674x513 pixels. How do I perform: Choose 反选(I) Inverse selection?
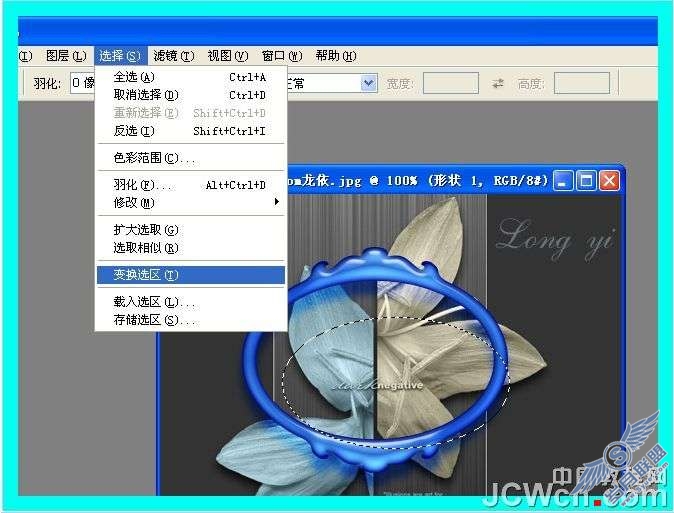190,131
